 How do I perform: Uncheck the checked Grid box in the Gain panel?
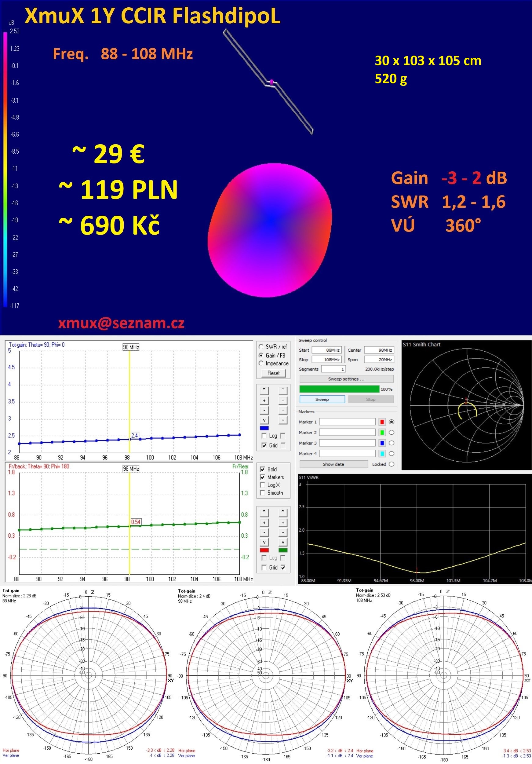click(x=264, y=445)
